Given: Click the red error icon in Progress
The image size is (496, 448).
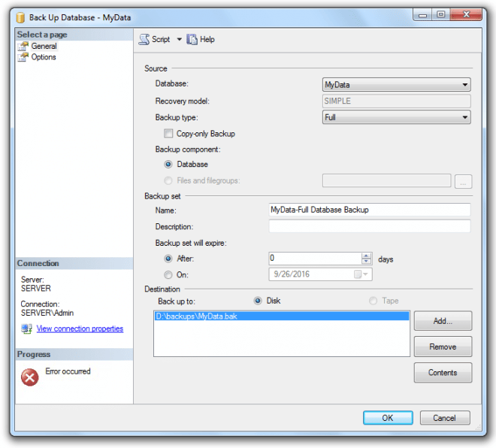Looking at the screenshot, I should coord(30,377).
